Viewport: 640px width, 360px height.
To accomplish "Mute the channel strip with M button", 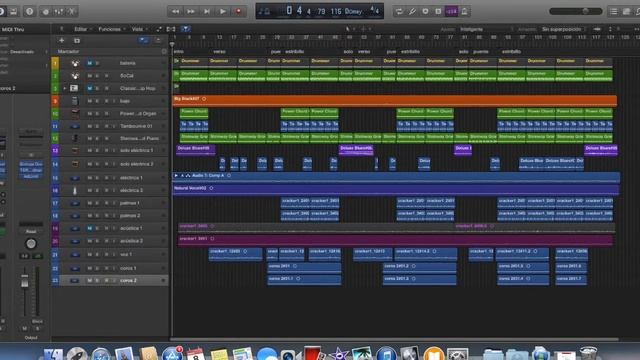I will pos(24,328).
